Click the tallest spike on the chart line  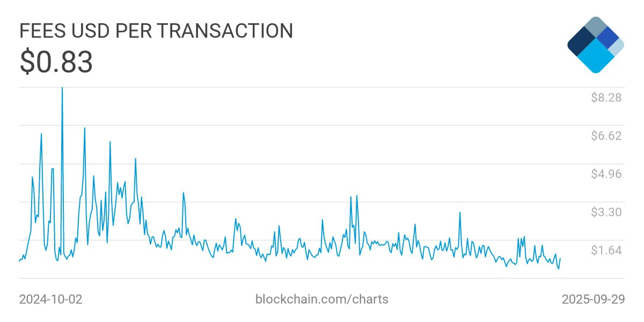pos(62,89)
